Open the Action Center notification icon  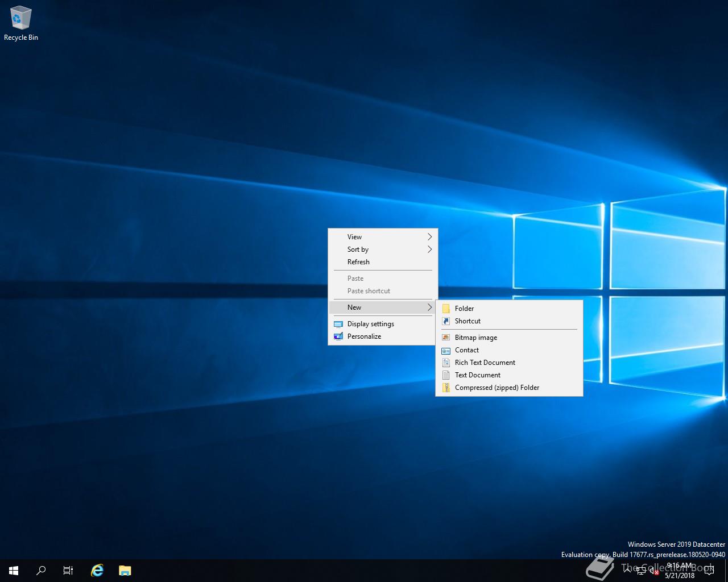(x=709, y=571)
